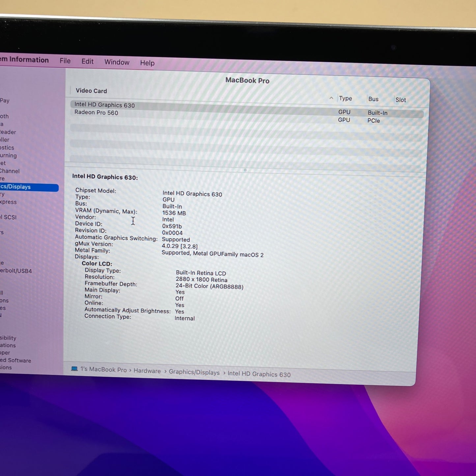Select Disabled Software in the sidebar

[x=15, y=360]
